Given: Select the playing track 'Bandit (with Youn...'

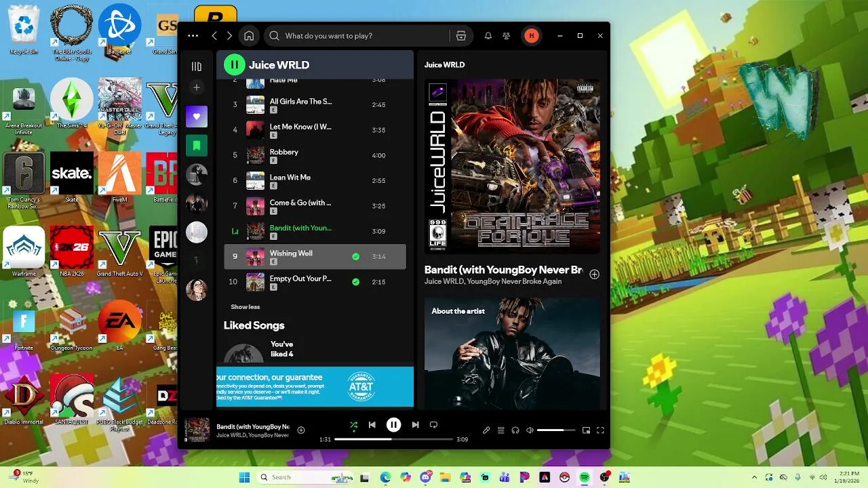Looking at the screenshot, I should pos(315,231).
